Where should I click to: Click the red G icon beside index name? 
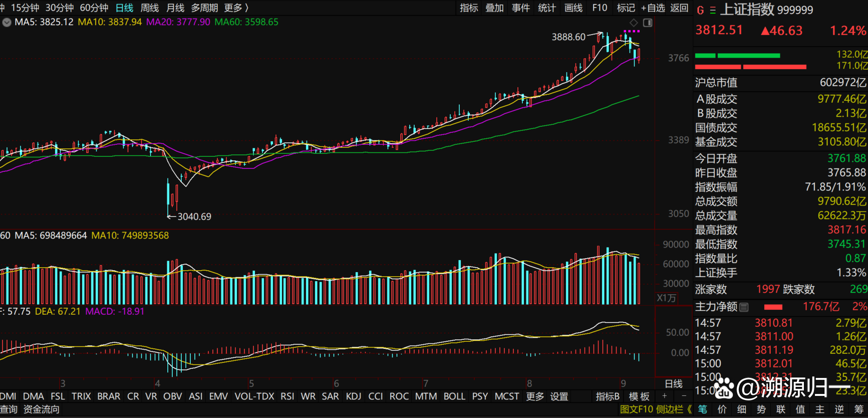(x=700, y=10)
